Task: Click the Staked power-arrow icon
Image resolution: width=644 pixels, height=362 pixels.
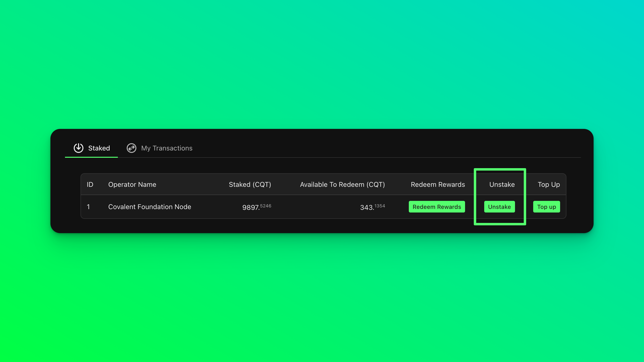Action: (x=79, y=148)
